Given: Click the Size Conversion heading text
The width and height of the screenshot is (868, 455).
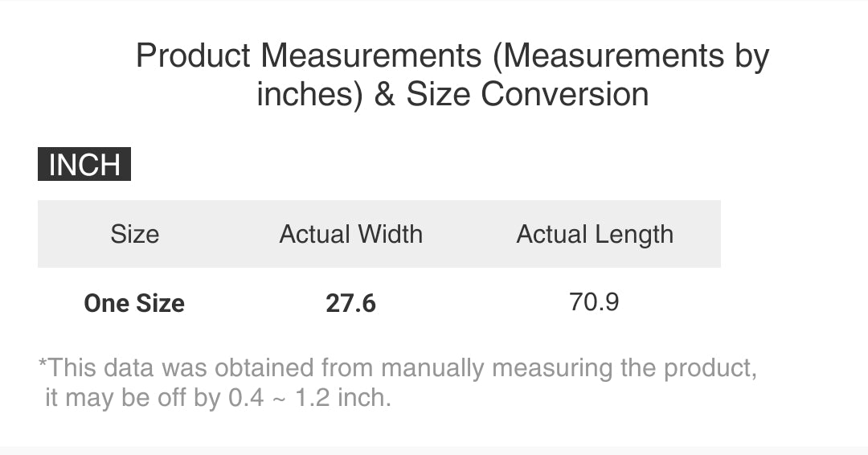Looking at the screenshot, I should click(x=527, y=94).
